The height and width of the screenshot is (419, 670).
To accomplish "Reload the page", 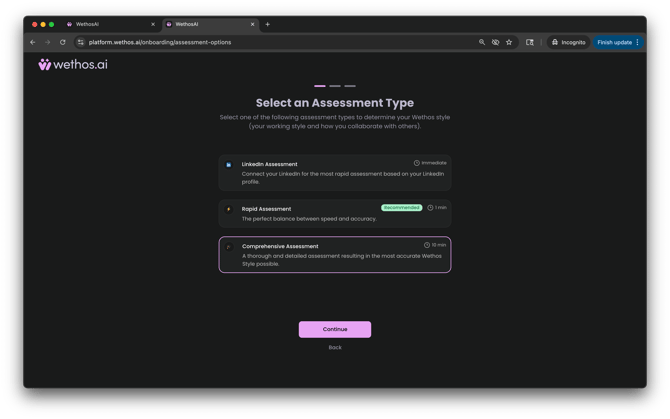I will (63, 42).
